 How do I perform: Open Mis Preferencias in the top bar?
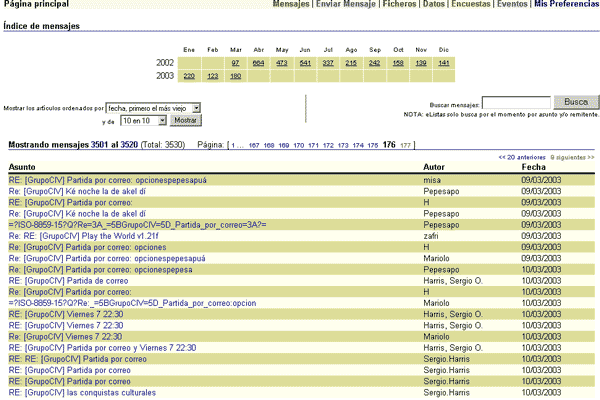point(563,5)
